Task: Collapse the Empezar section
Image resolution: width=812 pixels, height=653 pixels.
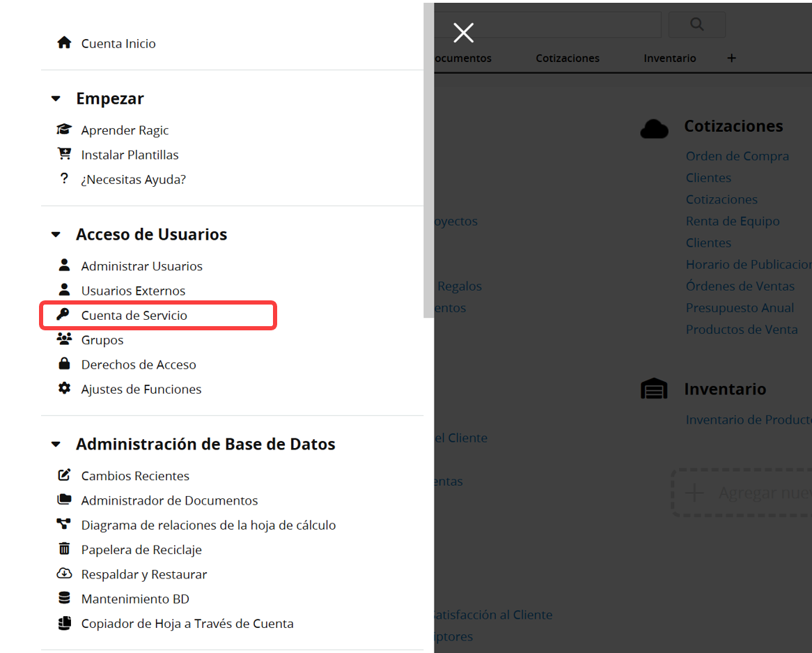Action: (x=56, y=99)
